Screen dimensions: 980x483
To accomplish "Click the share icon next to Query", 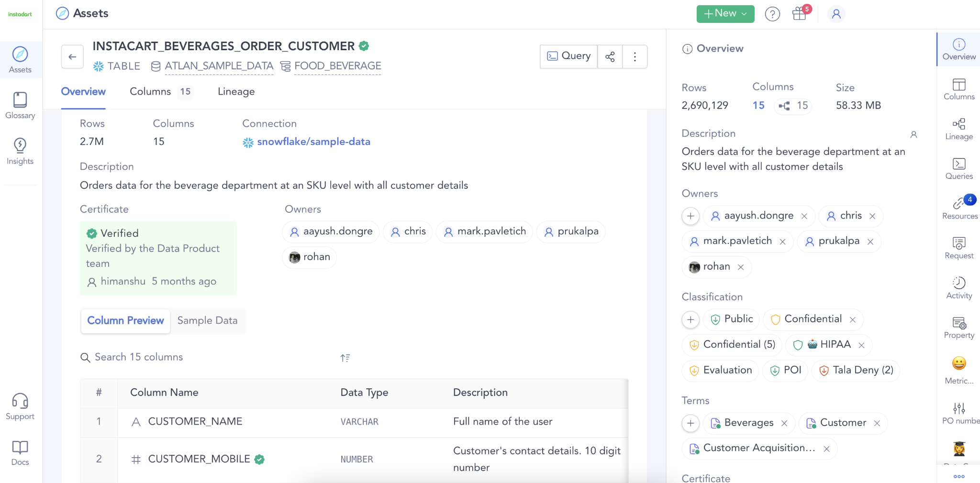I will 610,56.
